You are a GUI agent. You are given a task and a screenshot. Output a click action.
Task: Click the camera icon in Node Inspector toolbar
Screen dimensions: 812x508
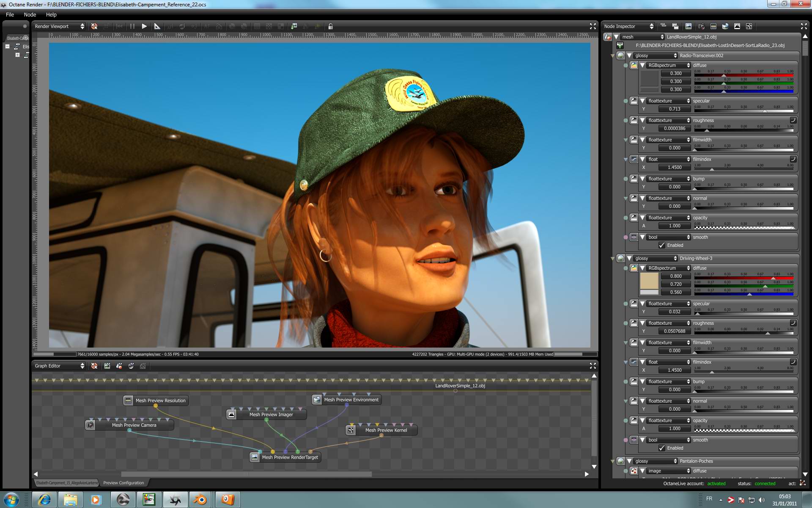click(701, 26)
